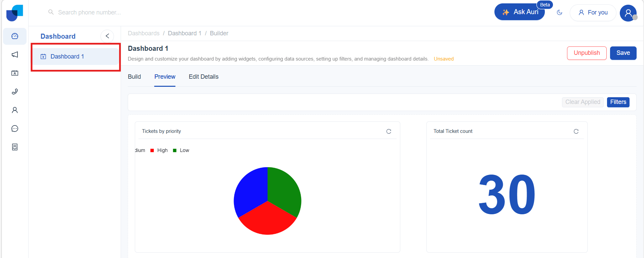Image resolution: width=644 pixels, height=258 pixels.
Task: Refresh the Tickets by priority widget
Action: tap(389, 132)
